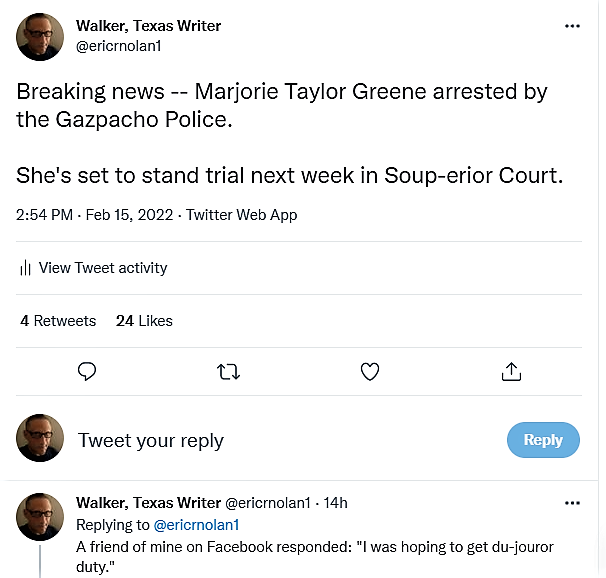Click the tweet timestamp 2:54 PM Feb 15, 2022
Screen dimensions: 606x578
click(96, 215)
